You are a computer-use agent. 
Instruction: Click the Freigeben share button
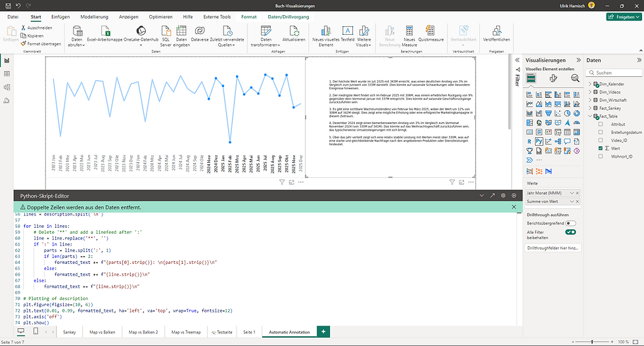[624, 17]
